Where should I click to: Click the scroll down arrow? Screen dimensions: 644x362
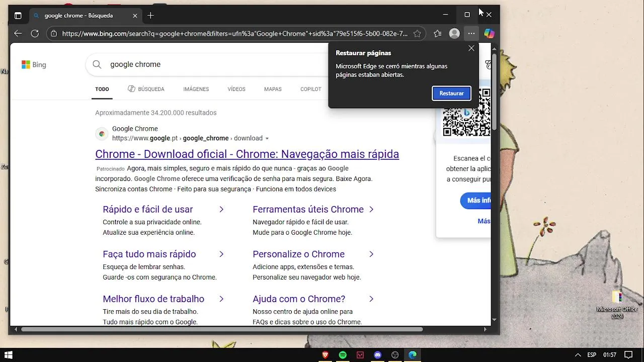[x=494, y=320]
